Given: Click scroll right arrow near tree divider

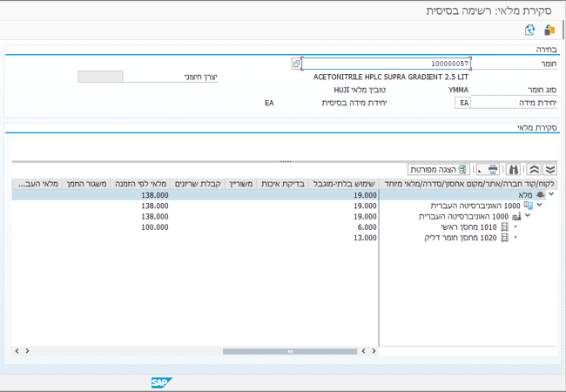Looking at the screenshot, I should point(374,351).
